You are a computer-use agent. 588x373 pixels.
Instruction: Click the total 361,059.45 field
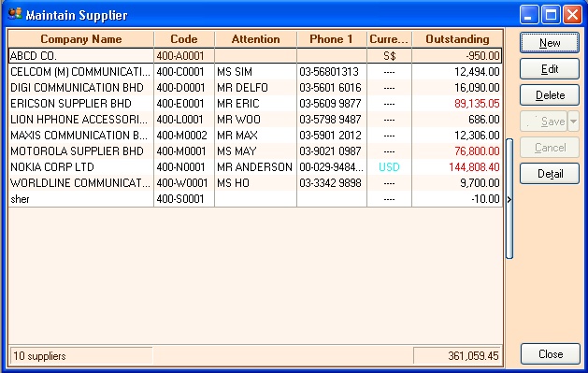click(x=457, y=355)
